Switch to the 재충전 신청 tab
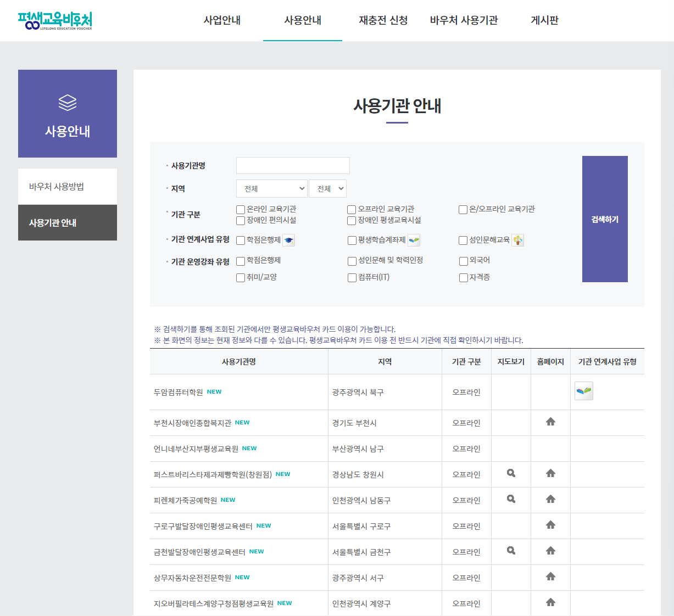The image size is (674, 616). pos(382,20)
